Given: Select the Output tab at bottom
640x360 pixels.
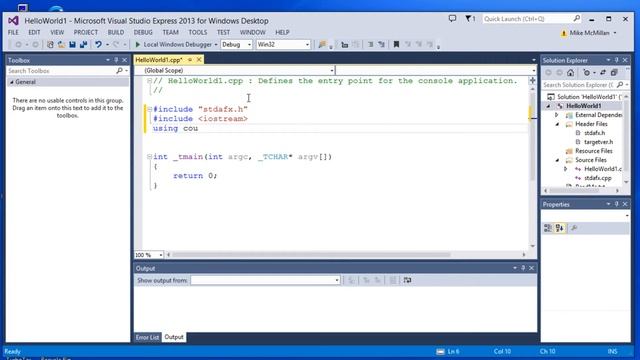Looking at the screenshot, I should coord(174,337).
